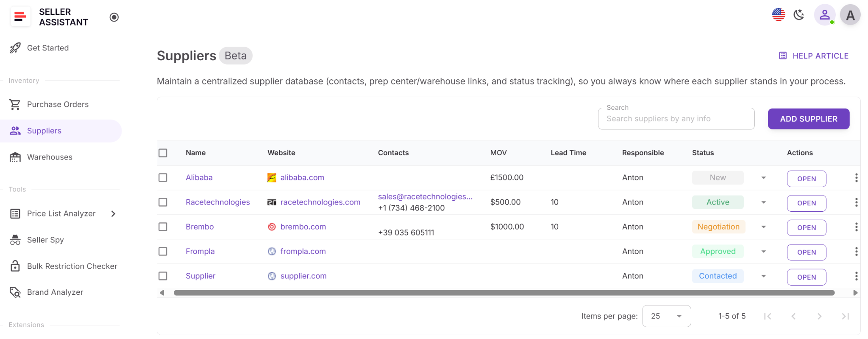Expand status dropdown for Alibaba
This screenshot has height=339, width=868.
pos(763,178)
